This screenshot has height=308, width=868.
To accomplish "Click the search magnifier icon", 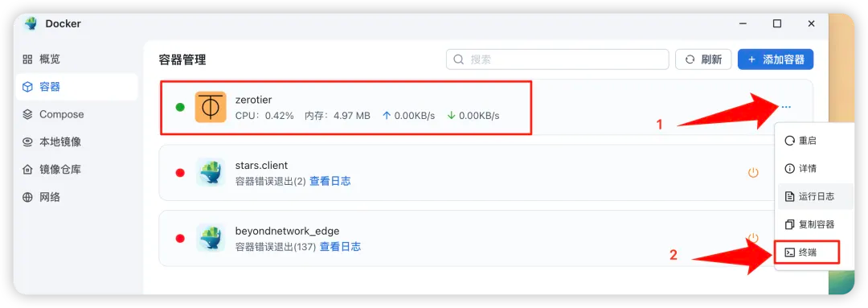I will point(459,60).
